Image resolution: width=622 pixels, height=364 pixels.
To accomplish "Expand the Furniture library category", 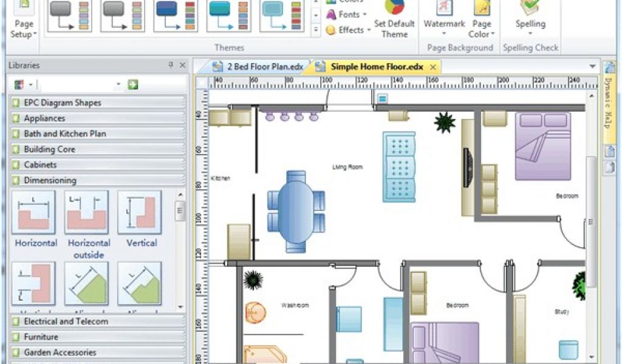I will point(41,337).
